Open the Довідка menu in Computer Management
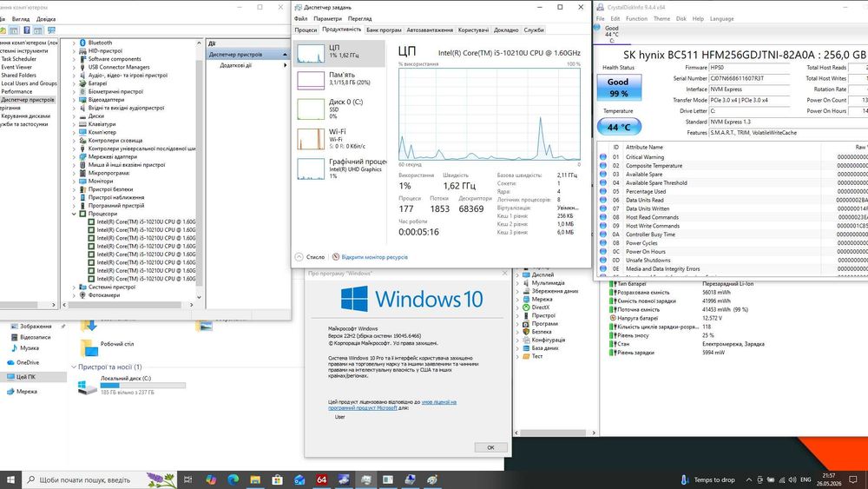Viewport: 868px width, 489px height. (x=46, y=18)
